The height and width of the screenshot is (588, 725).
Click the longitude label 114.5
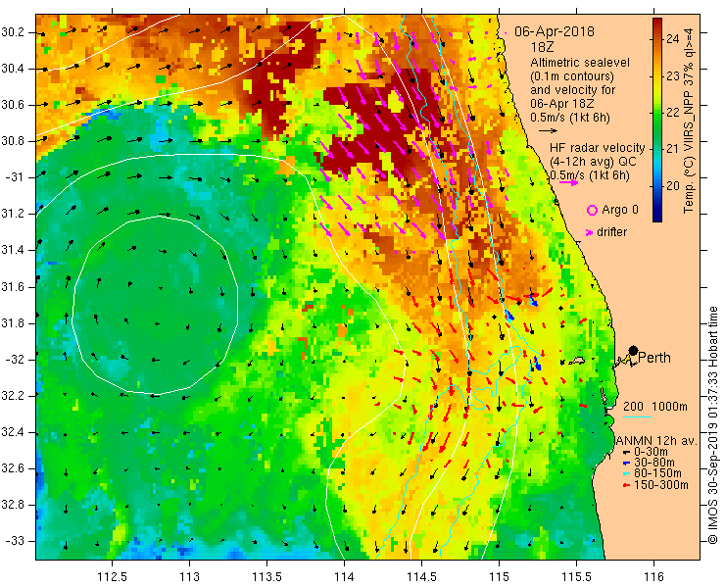point(421,577)
